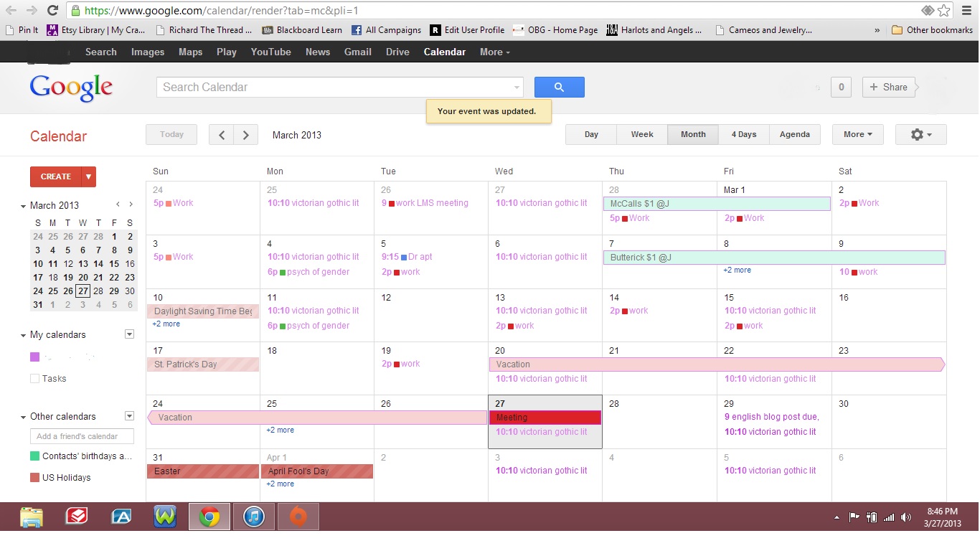Bookmark this page with star icon
The image size is (980, 551).
point(944,10)
